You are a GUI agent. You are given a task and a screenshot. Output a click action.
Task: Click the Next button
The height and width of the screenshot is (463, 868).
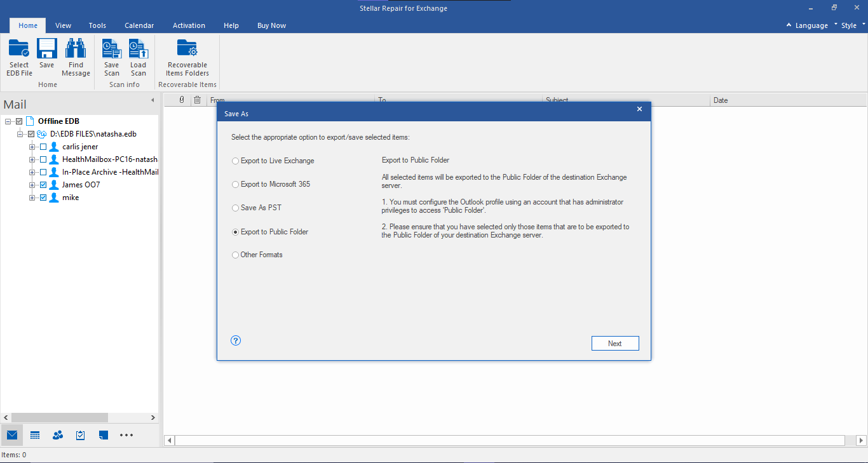pos(615,343)
